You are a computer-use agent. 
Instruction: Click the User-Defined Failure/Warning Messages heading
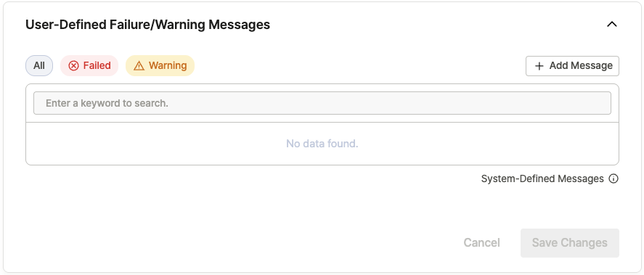click(x=148, y=25)
